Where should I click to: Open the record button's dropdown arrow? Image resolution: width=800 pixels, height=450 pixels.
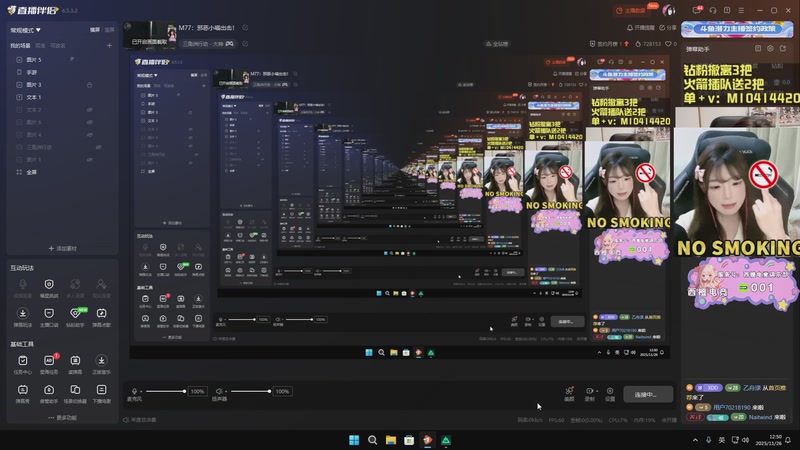pos(597,391)
